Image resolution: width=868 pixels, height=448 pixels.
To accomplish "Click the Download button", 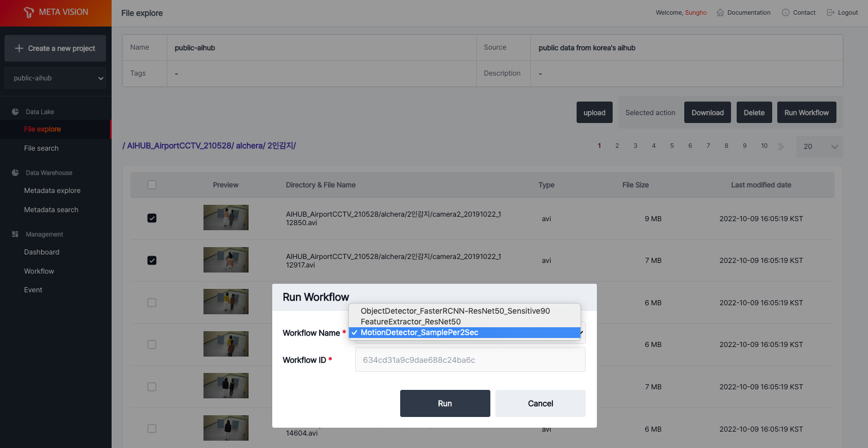I will tap(708, 112).
